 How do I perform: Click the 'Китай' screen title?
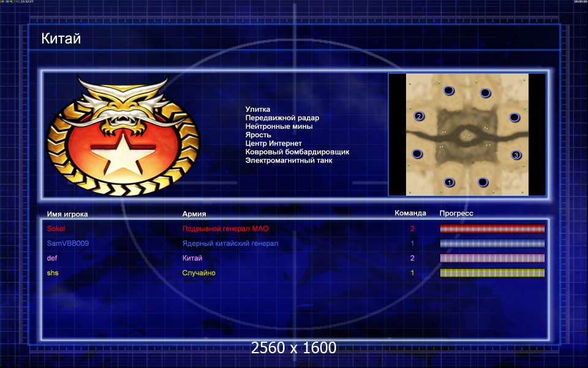61,38
